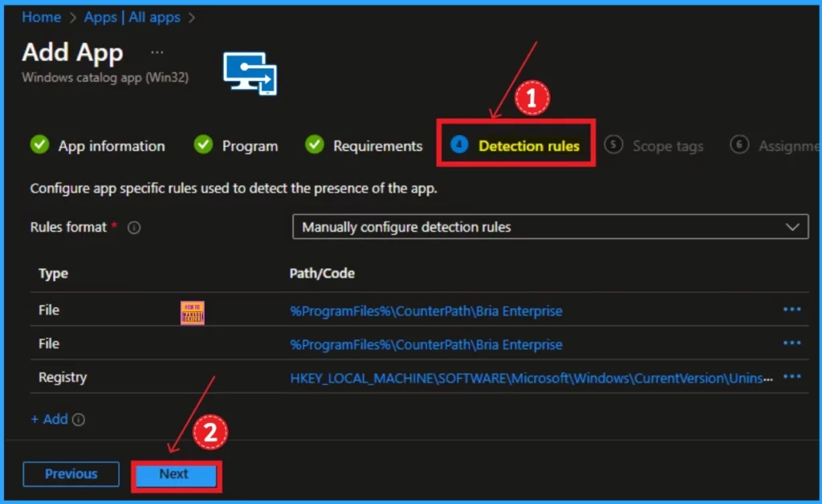The width and height of the screenshot is (822, 504).
Task: Open more options for first File rule
Action: coord(791,310)
